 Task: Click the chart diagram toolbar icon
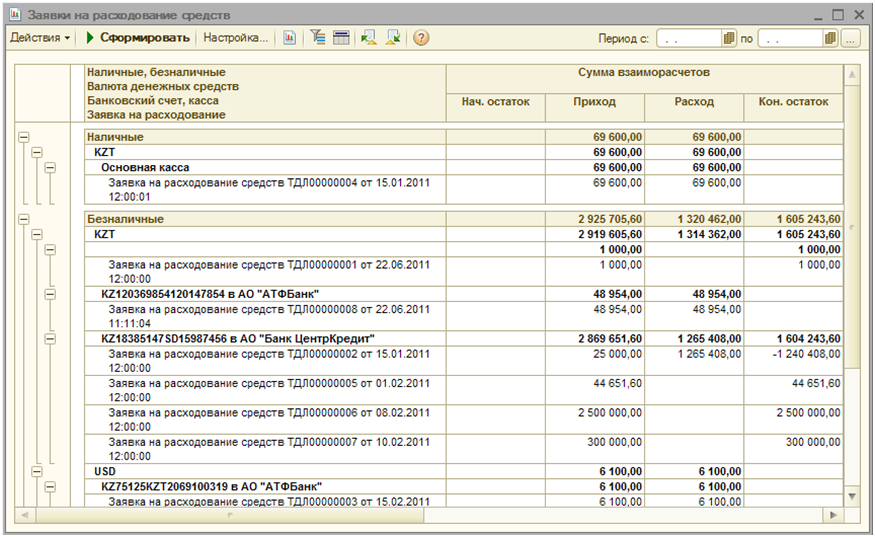[x=290, y=38]
